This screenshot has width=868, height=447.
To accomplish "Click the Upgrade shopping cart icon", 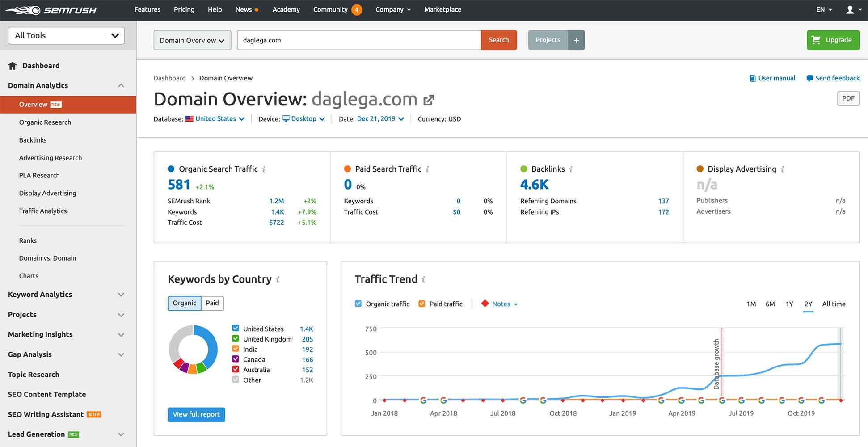I will 816,40.
